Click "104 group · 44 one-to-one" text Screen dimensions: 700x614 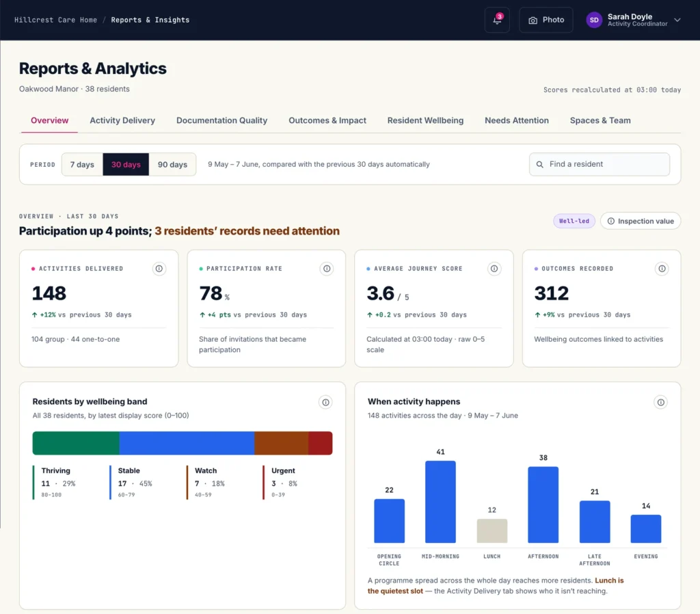75,339
